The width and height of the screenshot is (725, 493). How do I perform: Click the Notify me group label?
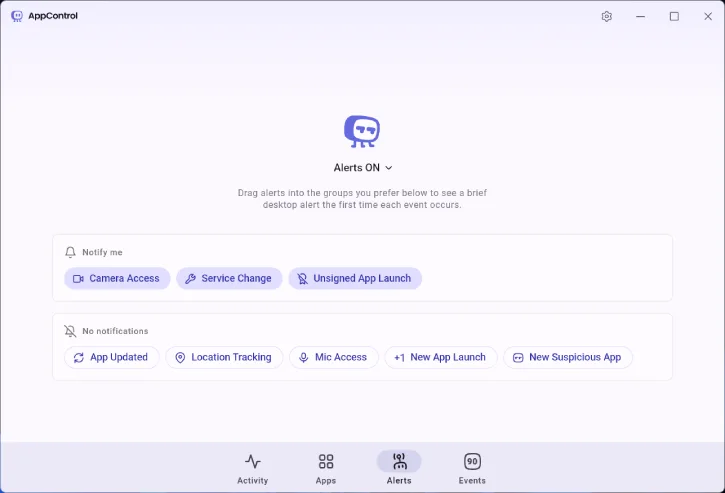coord(102,252)
